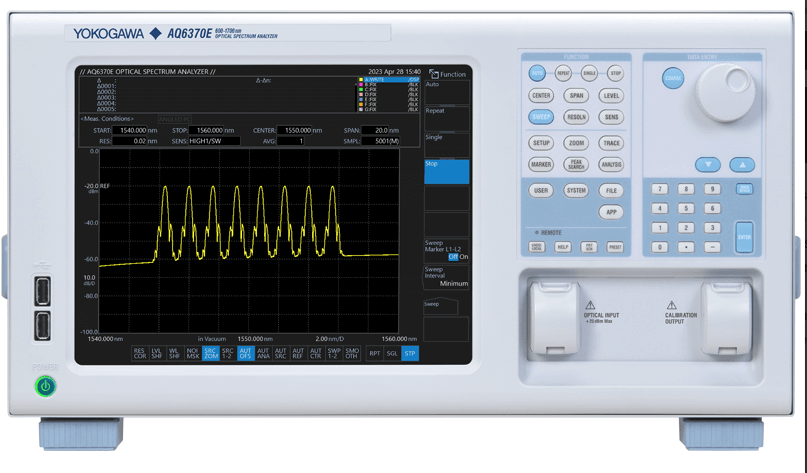
Task: Toggle the AUT OFS status indicator
Action: tap(246, 353)
